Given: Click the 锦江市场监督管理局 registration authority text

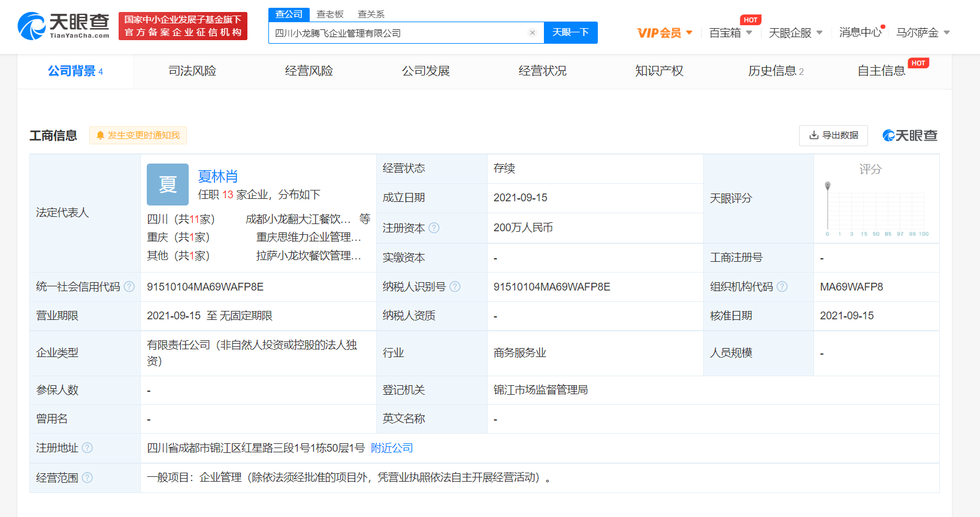Looking at the screenshot, I should coord(540,390).
